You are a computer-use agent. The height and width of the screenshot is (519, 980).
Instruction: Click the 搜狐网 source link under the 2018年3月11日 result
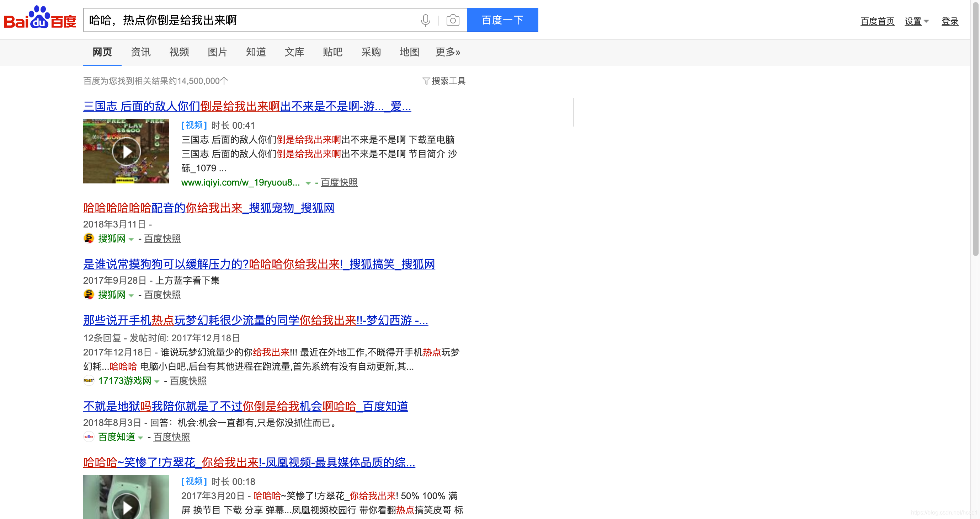(x=112, y=239)
